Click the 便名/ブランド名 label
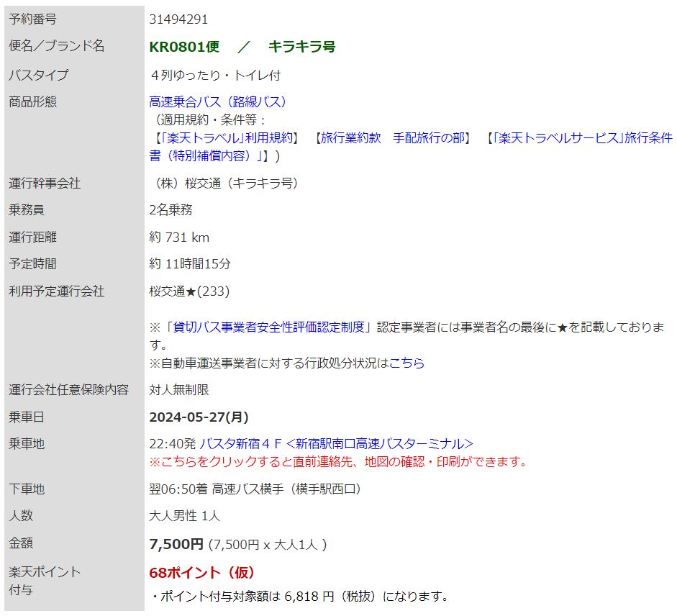This screenshot has height=616, width=677. point(57,46)
